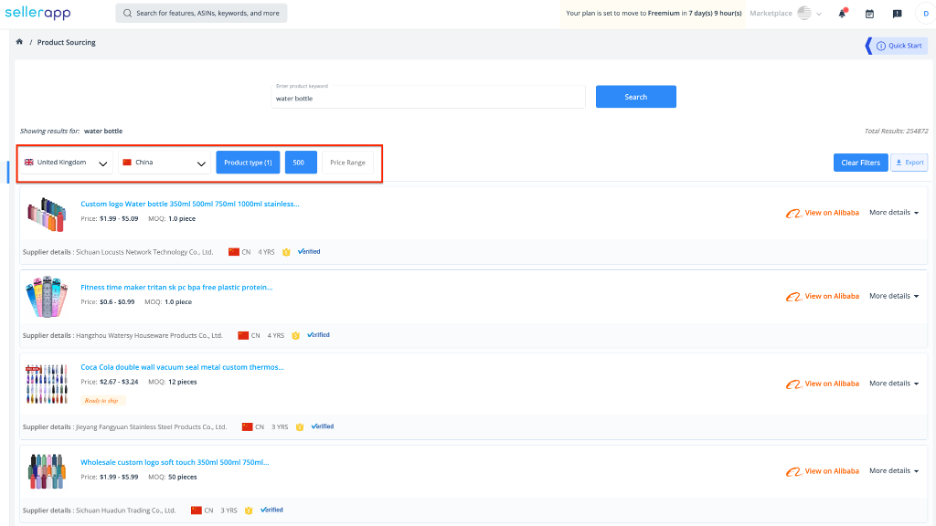Click the 500 MOQ filter
Screen dimensions: 936x526
tap(301, 162)
